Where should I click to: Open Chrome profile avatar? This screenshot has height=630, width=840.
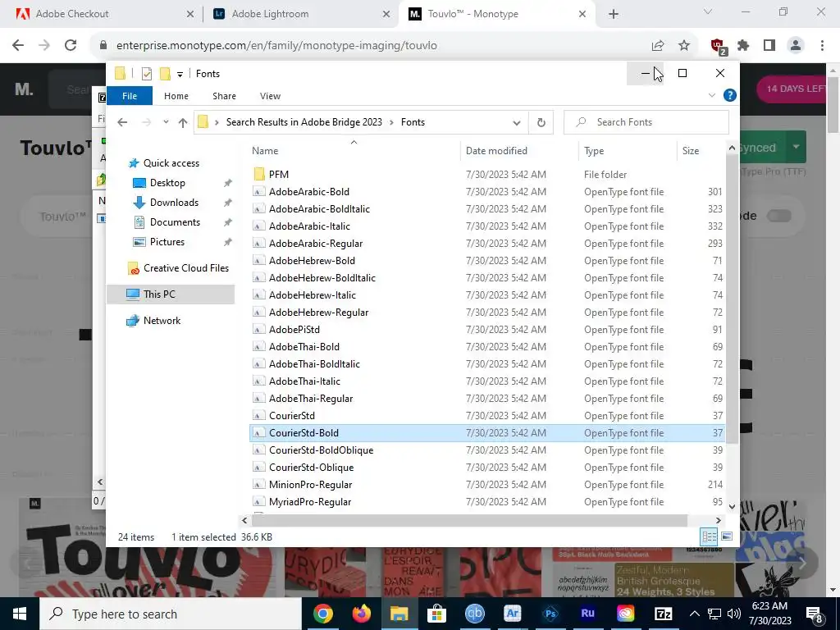(796, 46)
